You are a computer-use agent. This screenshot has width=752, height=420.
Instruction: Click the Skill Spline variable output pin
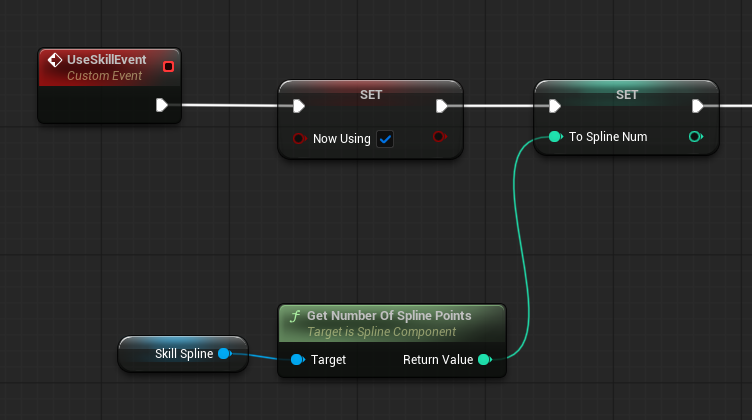224,353
